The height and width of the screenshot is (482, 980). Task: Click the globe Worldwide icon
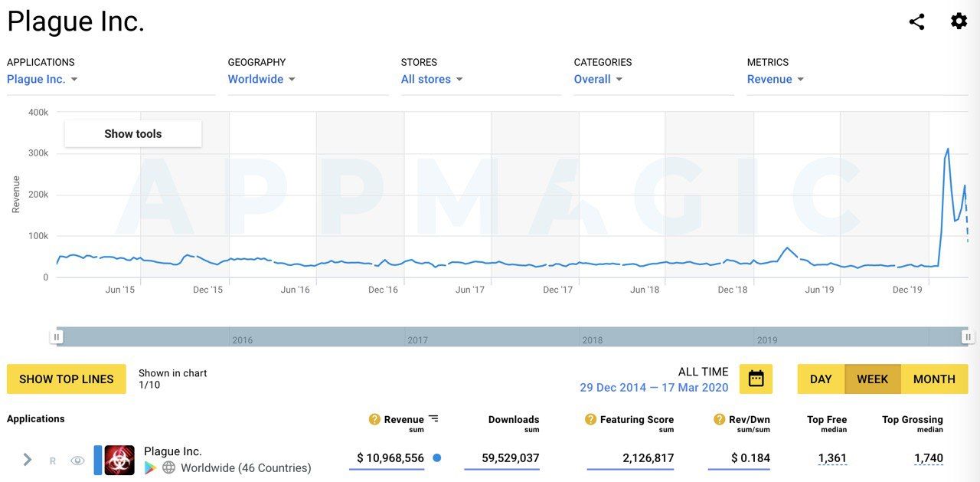pyautogui.click(x=169, y=467)
